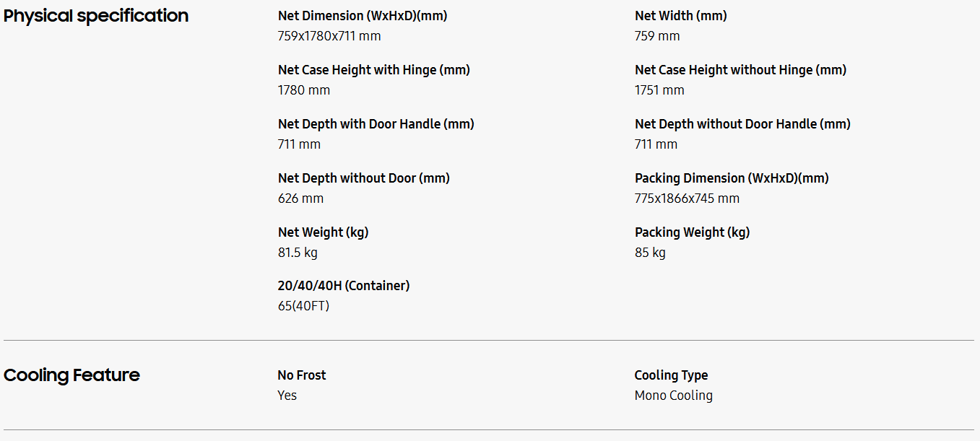Click Net Case Height with Hinge label
980x441 pixels.
click(374, 70)
